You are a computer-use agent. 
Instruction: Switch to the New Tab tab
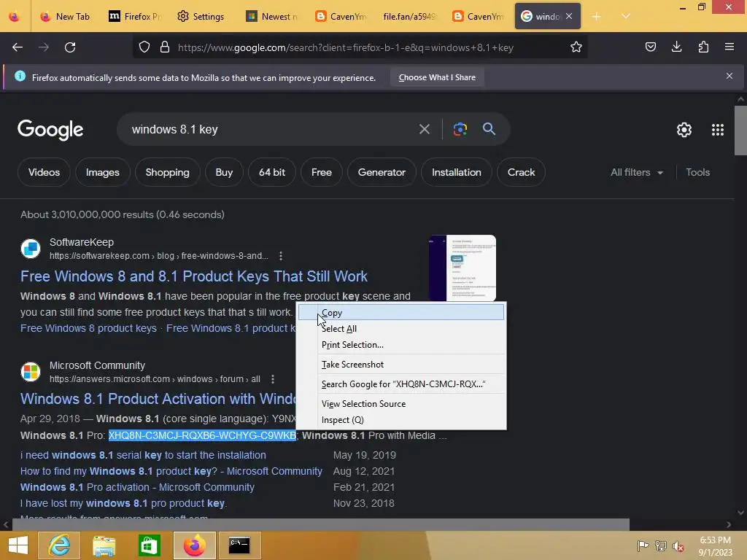point(66,16)
